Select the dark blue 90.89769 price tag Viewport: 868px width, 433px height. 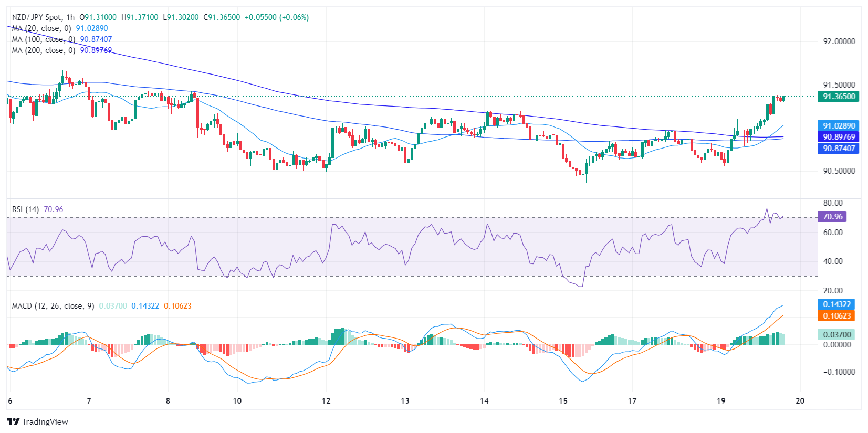coord(839,137)
